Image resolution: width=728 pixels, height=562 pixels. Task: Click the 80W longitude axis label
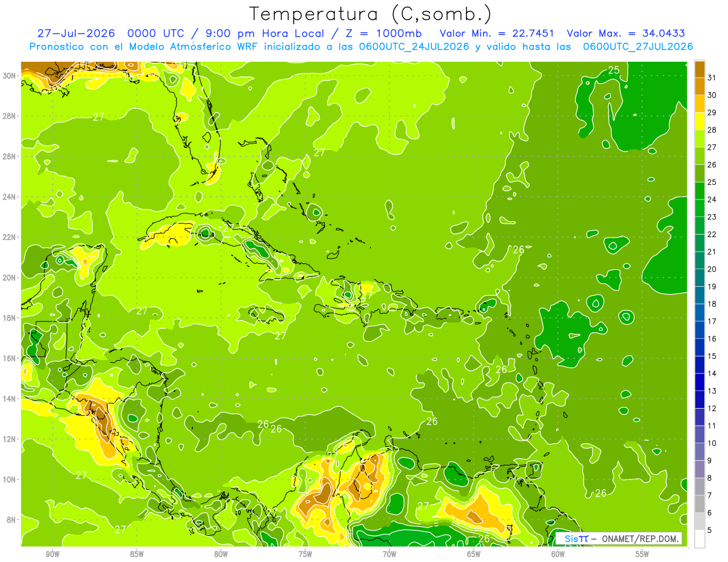[x=221, y=554]
